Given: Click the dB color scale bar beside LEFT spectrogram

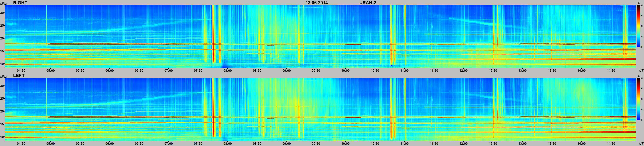Looking at the screenshot, I should click(638, 99).
